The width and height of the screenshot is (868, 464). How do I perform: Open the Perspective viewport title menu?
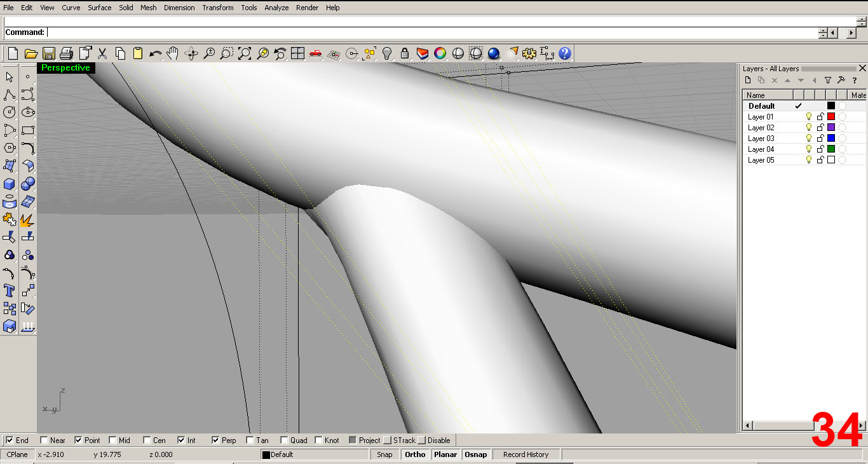[66, 67]
